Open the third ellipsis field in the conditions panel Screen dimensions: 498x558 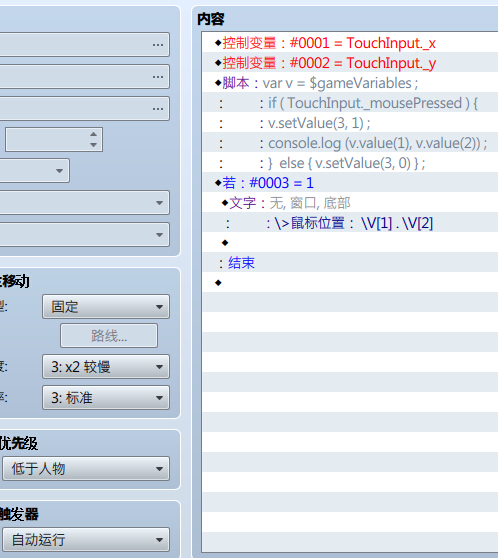coord(84,109)
